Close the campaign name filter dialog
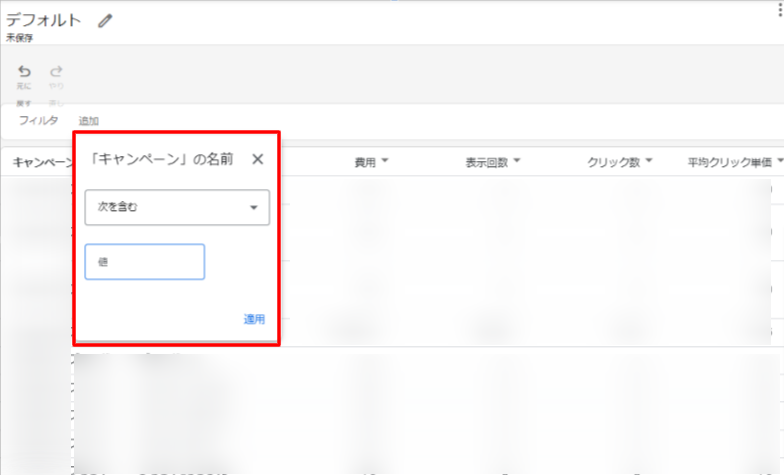Viewport: 784px width, 475px height. coord(257,159)
